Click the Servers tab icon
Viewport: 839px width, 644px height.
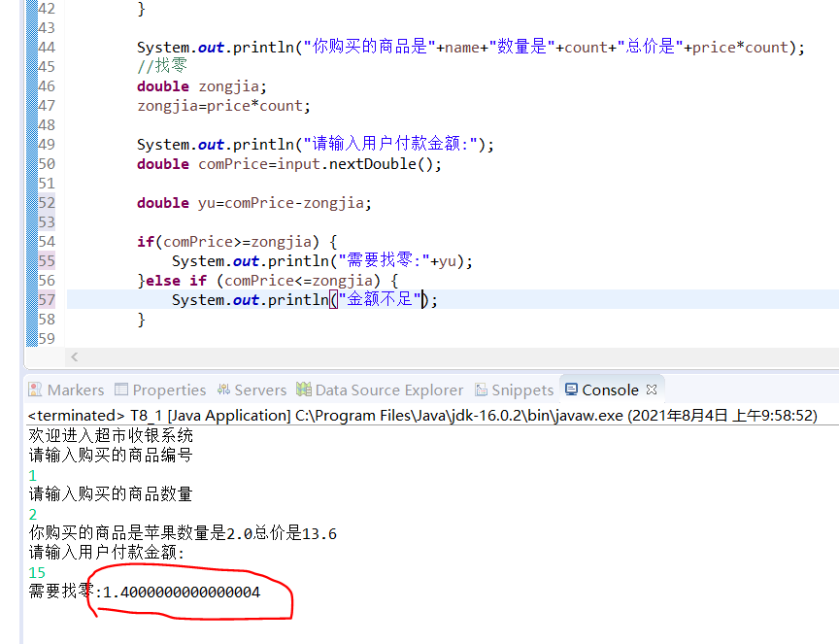point(223,390)
